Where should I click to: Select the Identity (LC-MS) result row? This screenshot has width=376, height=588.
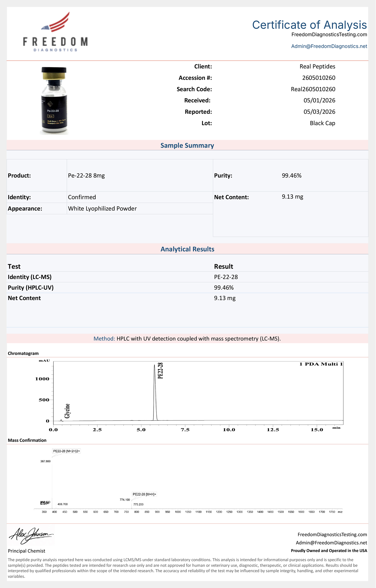pyautogui.click(x=187, y=277)
